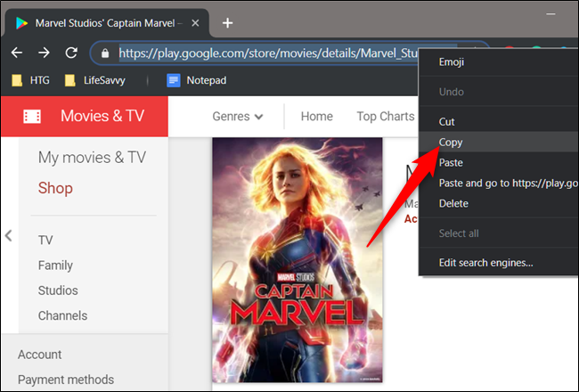Open the Top Charts tab

[386, 117]
